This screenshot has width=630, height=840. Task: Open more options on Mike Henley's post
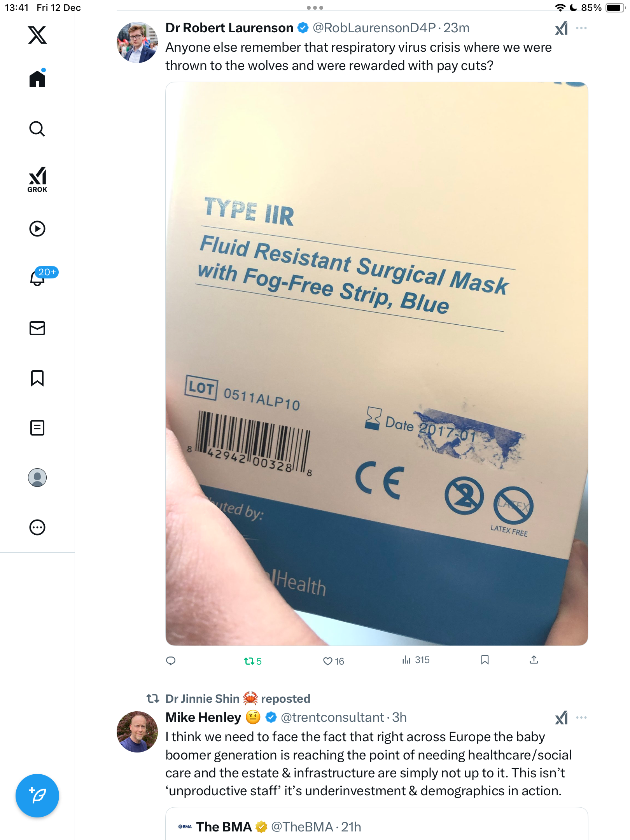(581, 717)
